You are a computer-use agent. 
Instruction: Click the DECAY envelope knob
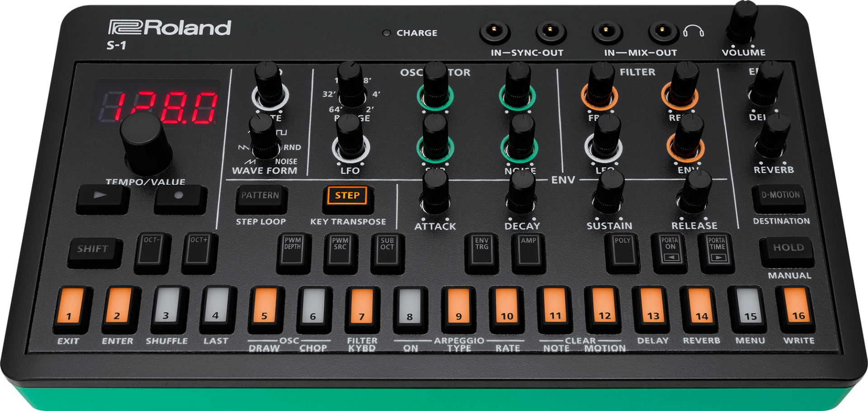point(521,192)
